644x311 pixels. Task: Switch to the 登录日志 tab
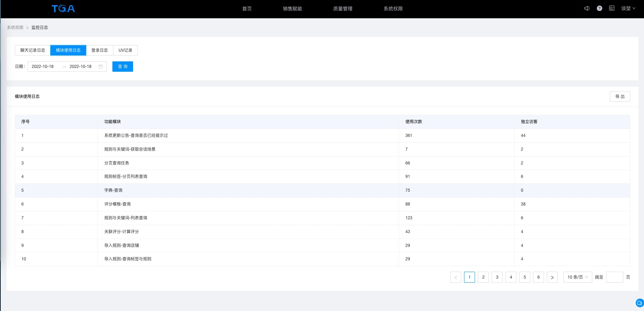point(100,50)
